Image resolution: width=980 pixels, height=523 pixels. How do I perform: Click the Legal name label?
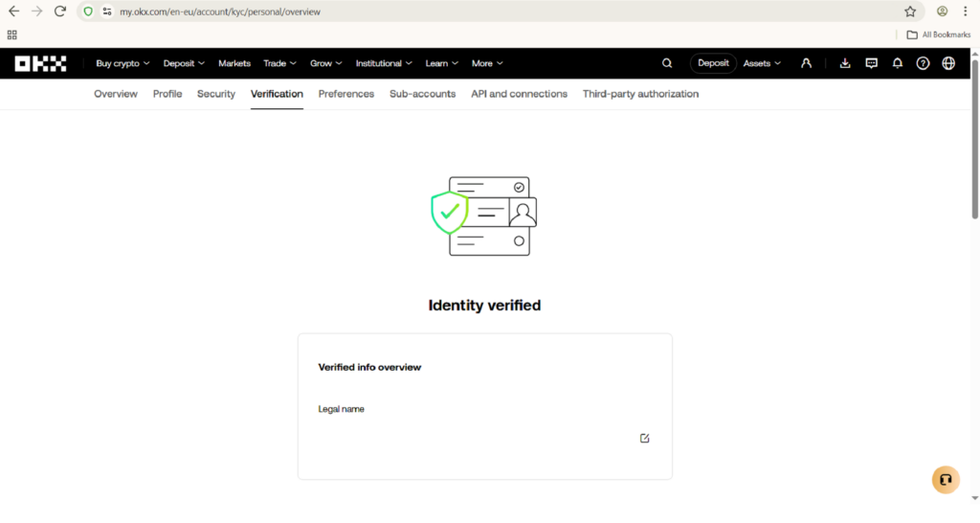point(342,409)
